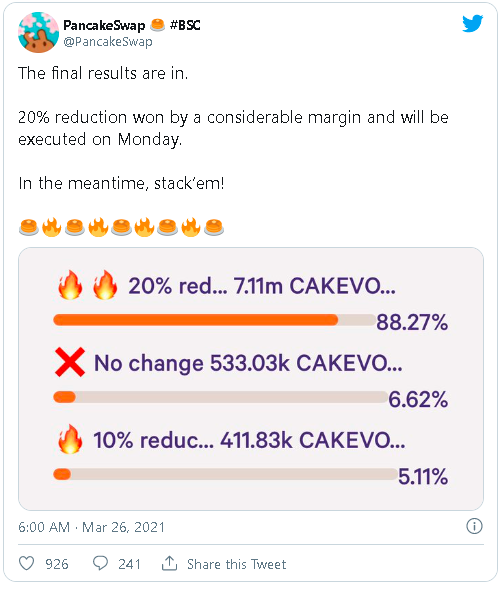Click the 6.62% No change bar
This screenshot has width=504, height=589.
coord(220,397)
